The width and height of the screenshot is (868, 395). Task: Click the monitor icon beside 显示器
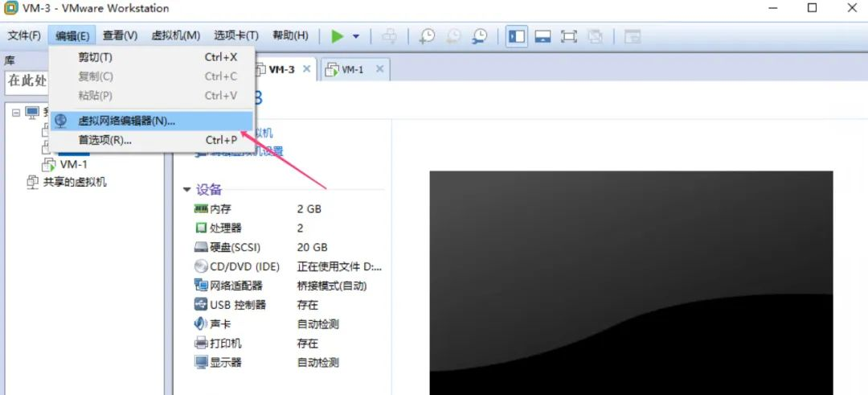click(201, 362)
